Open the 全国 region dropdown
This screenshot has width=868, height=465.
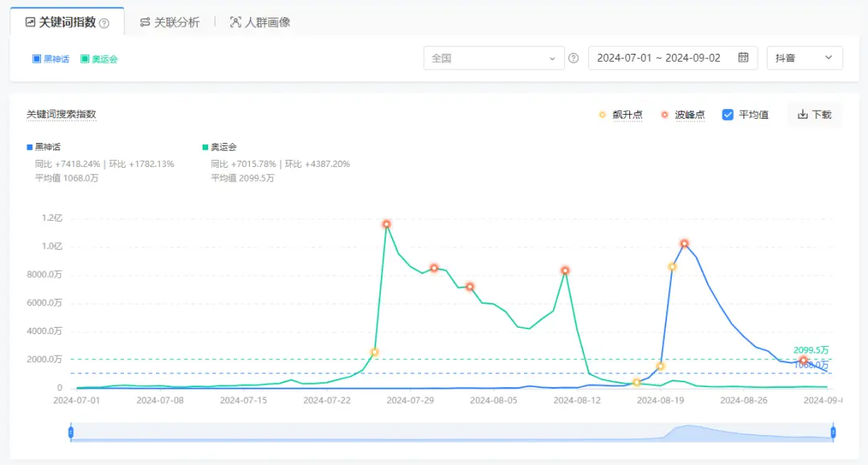493,57
